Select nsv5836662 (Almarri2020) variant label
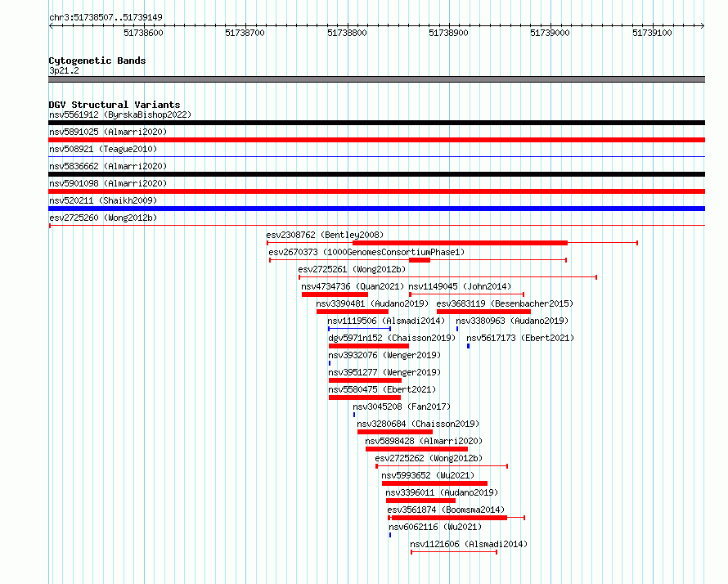Image resolution: width=728 pixels, height=584 pixels. pos(108,166)
